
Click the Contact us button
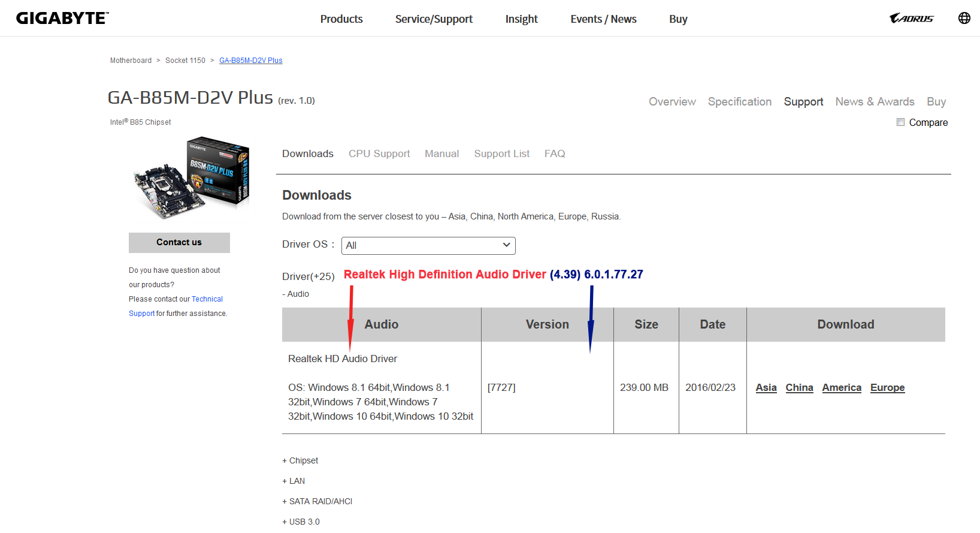[179, 242]
